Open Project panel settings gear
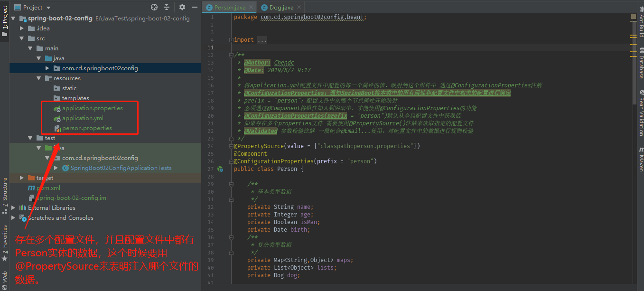The image size is (644, 291). click(x=182, y=7)
